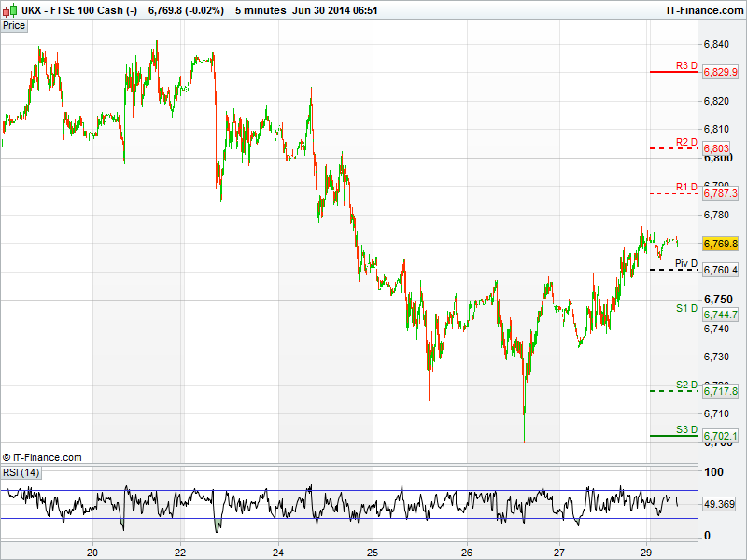Click the current price tag 6,769.8
The image size is (747, 560).
720,244
